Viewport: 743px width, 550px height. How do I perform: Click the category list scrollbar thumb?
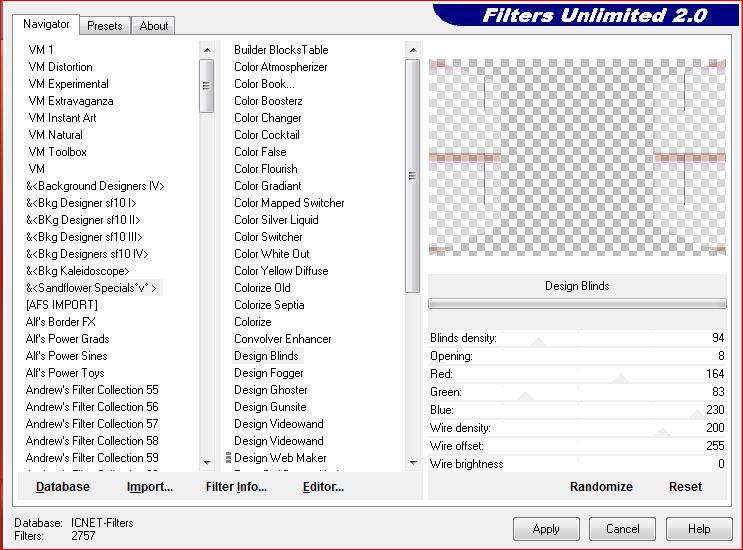pyautogui.click(x=207, y=86)
